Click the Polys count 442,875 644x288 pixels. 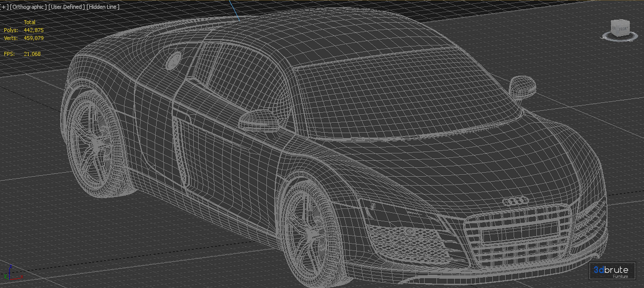[34, 30]
